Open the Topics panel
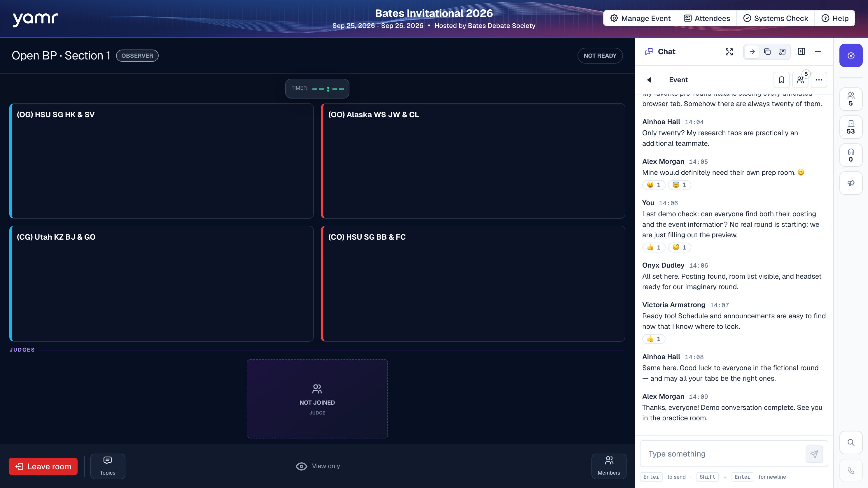868x488 pixels. tap(108, 466)
